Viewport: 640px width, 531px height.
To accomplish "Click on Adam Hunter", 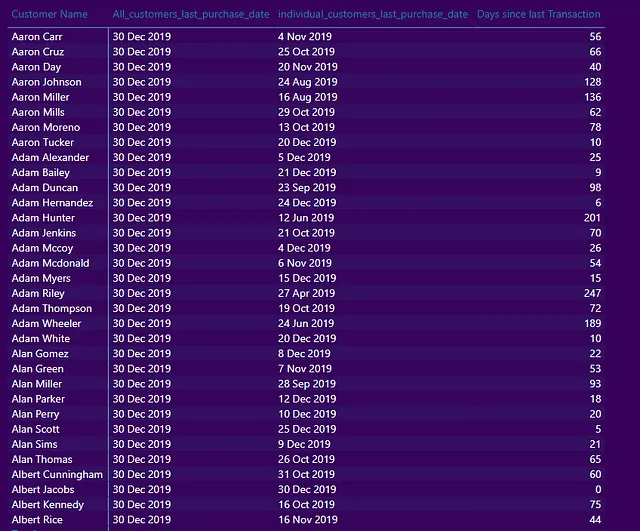I will click(x=43, y=218).
